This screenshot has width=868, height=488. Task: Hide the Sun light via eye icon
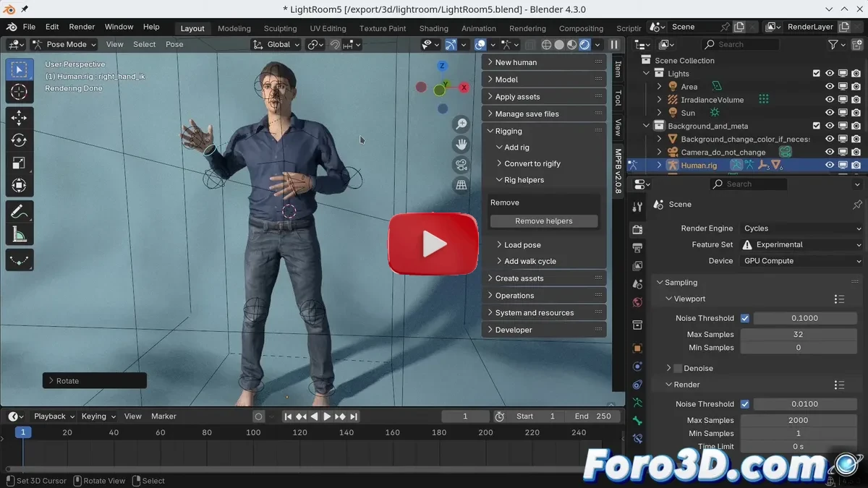point(830,113)
